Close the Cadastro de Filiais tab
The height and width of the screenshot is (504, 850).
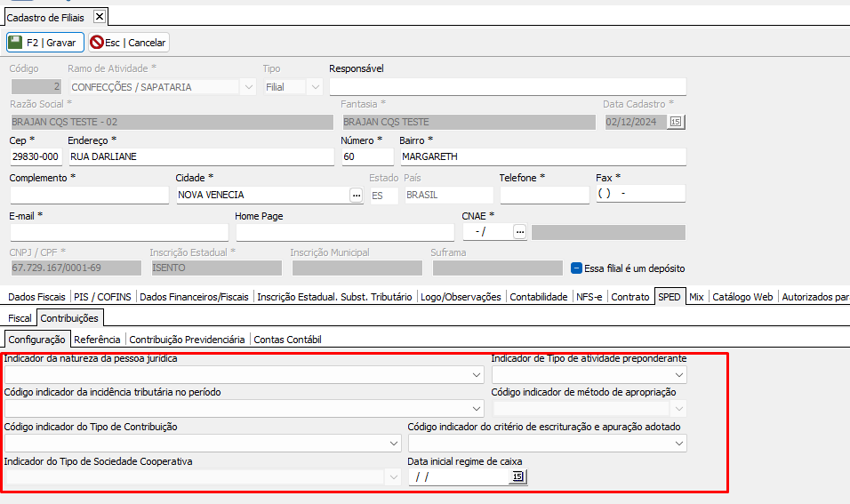[x=99, y=16]
